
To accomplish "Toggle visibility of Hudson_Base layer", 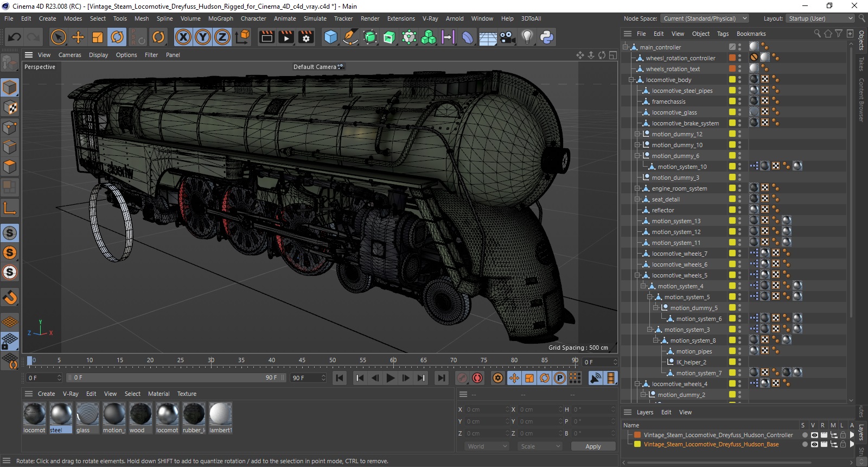I will point(814,444).
